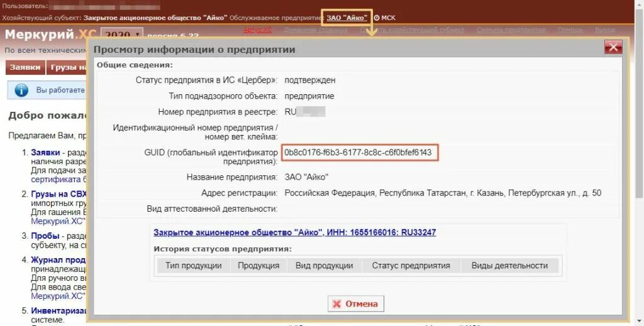Open the Закрытое акционерное общество "Айко" ИНН link
Viewport: 644px width, 326px height.
(x=294, y=232)
